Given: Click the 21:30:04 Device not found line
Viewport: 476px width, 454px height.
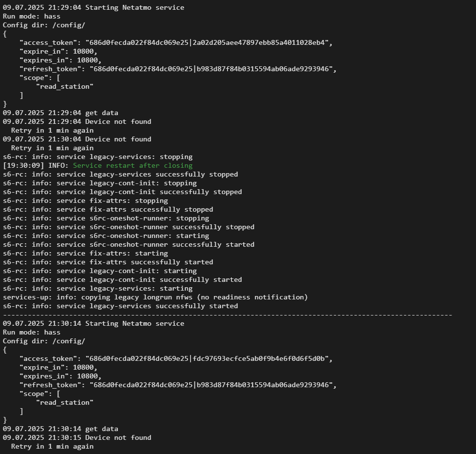Looking at the screenshot, I should [x=77, y=139].
